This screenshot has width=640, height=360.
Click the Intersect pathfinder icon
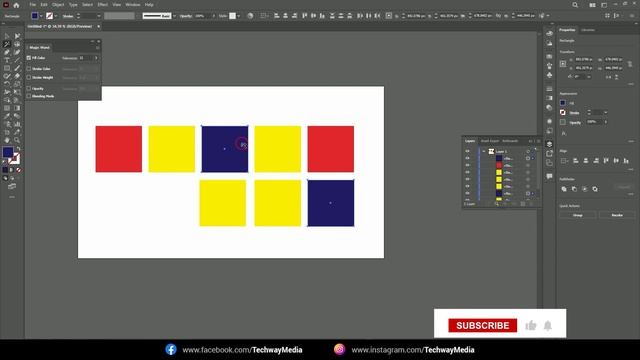click(x=584, y=189)
